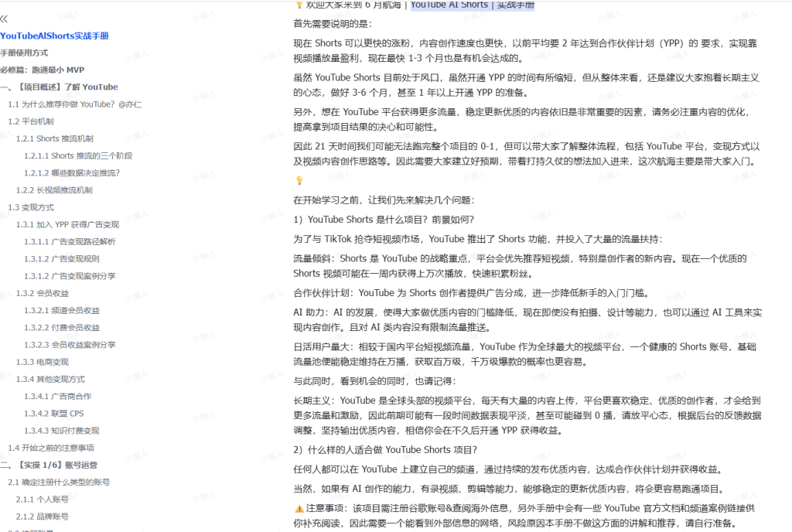
Task: Click paragraph starting 现在 Shorts 可以更快的涨粉
Action: [525, 51]
